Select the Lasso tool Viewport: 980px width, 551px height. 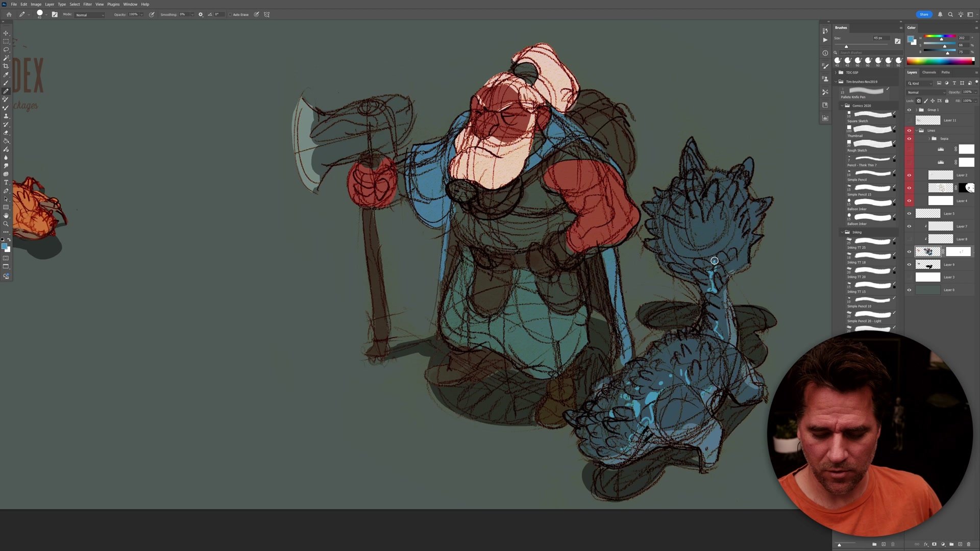click(x=6, y=49)
